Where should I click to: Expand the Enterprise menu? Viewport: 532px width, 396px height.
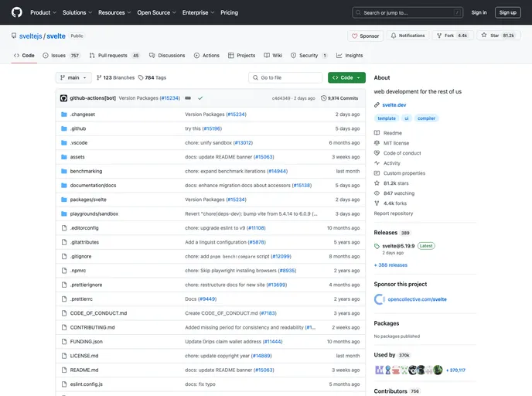point(198,12)
